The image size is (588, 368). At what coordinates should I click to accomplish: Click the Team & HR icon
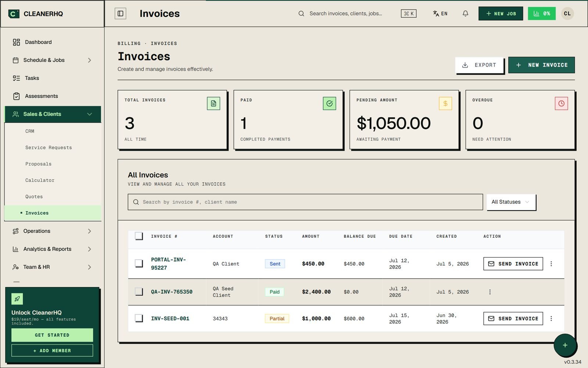coord(15,267)
